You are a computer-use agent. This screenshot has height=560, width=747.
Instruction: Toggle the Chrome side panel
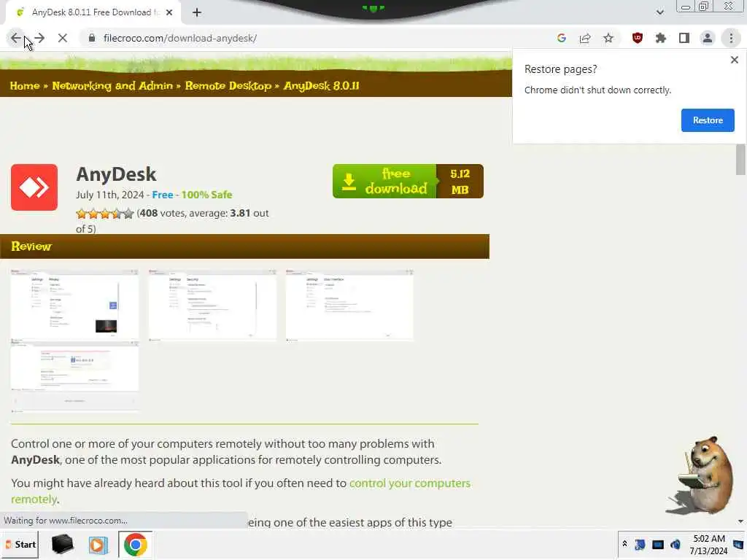(684, 38)
